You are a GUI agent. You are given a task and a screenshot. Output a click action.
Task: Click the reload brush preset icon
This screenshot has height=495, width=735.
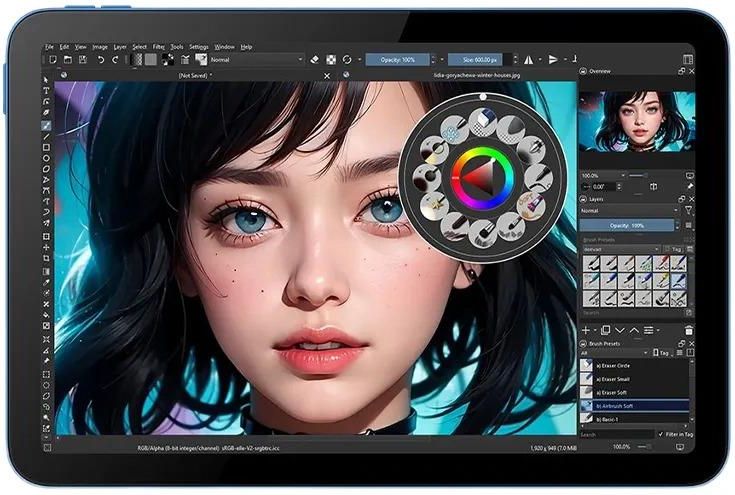(346, 60)
